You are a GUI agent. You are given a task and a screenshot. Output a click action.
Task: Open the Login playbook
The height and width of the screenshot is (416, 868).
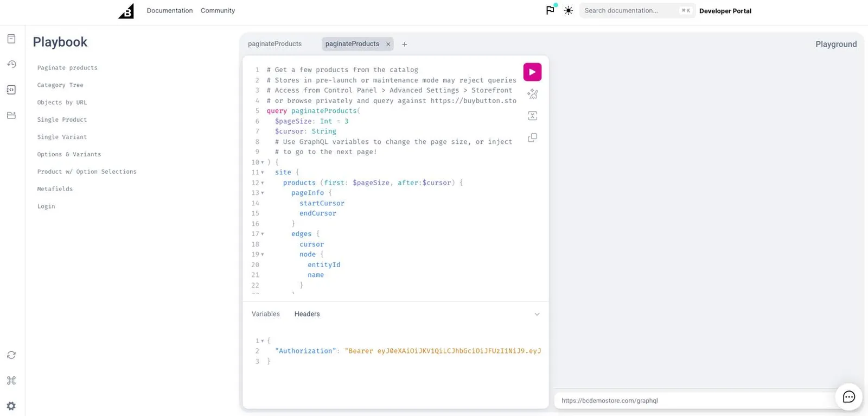46,206
